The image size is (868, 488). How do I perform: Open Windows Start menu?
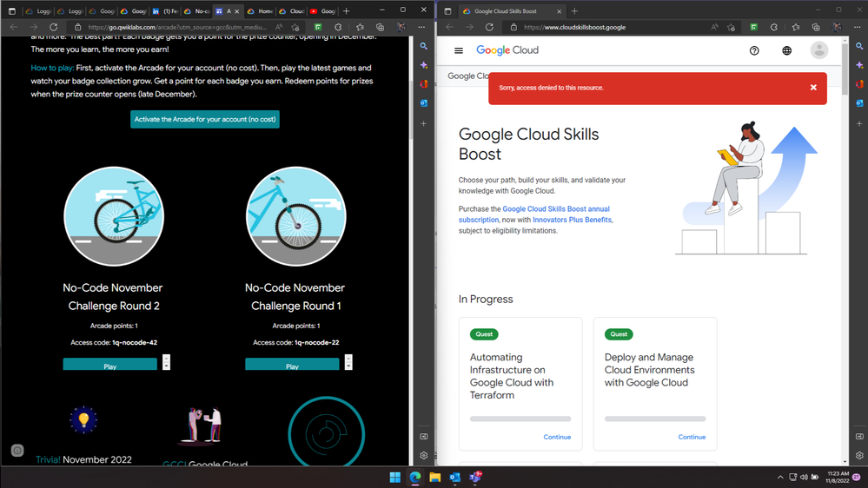pos(394,477)
